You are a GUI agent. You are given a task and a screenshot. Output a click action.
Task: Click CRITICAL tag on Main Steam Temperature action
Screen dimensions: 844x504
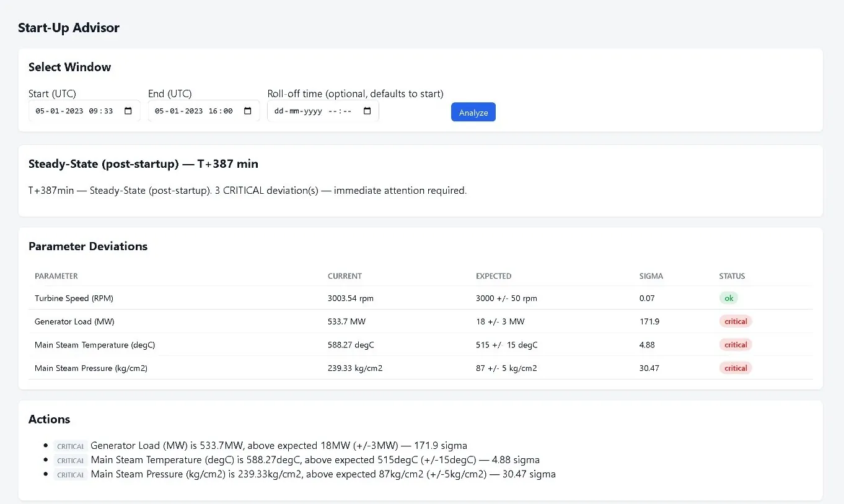click(70, 460)
